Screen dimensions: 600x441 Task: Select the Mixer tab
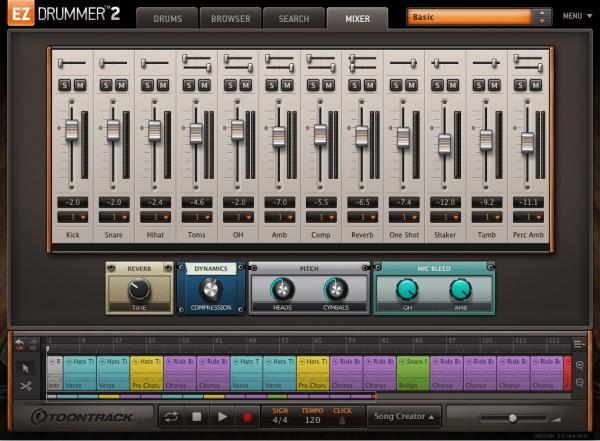pos(357,19)
